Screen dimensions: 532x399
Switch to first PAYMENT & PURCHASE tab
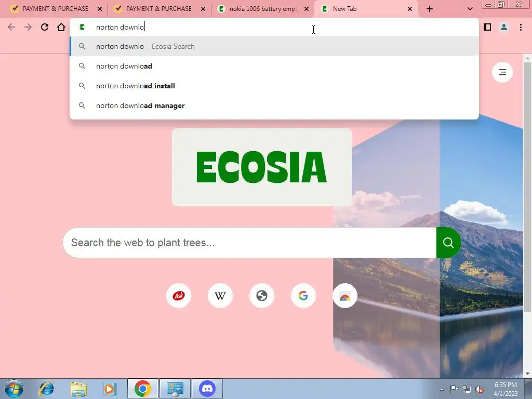[x=56, y=9]
